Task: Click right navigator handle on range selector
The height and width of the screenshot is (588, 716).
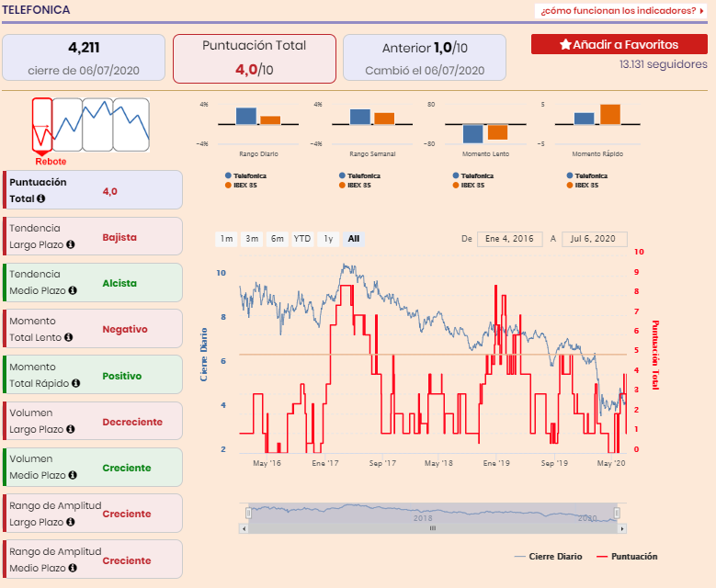Action: tap(617, 514)
